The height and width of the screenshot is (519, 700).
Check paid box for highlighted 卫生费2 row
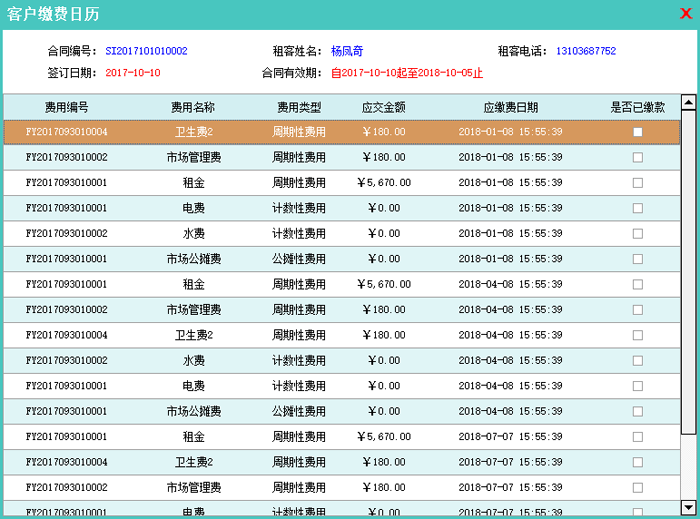(x=637, y=132)
